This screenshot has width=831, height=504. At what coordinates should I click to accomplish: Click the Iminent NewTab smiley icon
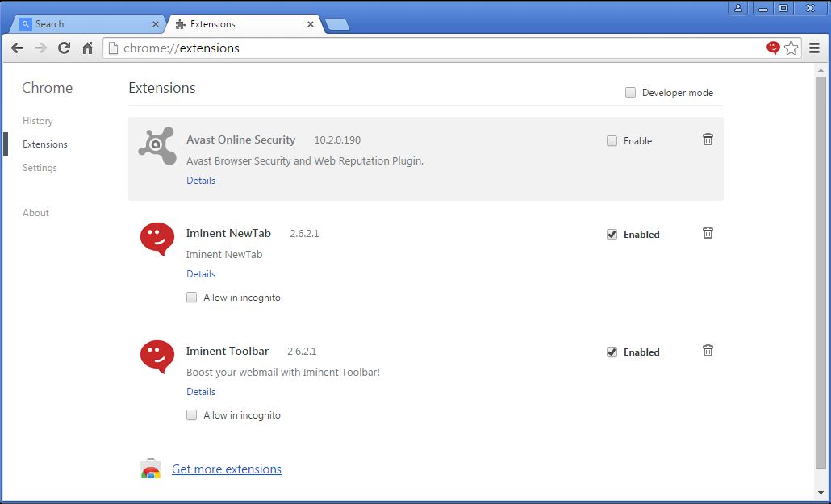click(x=157, y=239)
